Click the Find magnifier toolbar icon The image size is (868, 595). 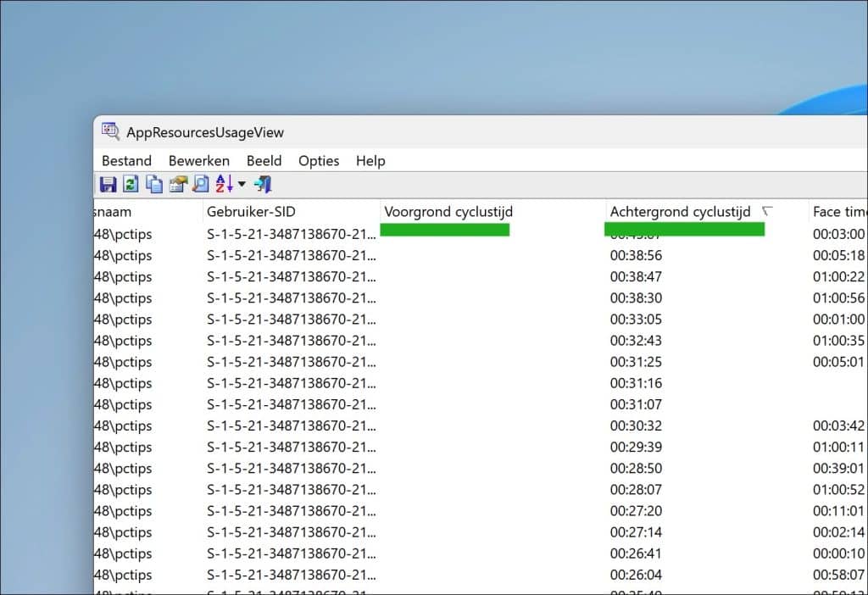click(x=200, y=184)
